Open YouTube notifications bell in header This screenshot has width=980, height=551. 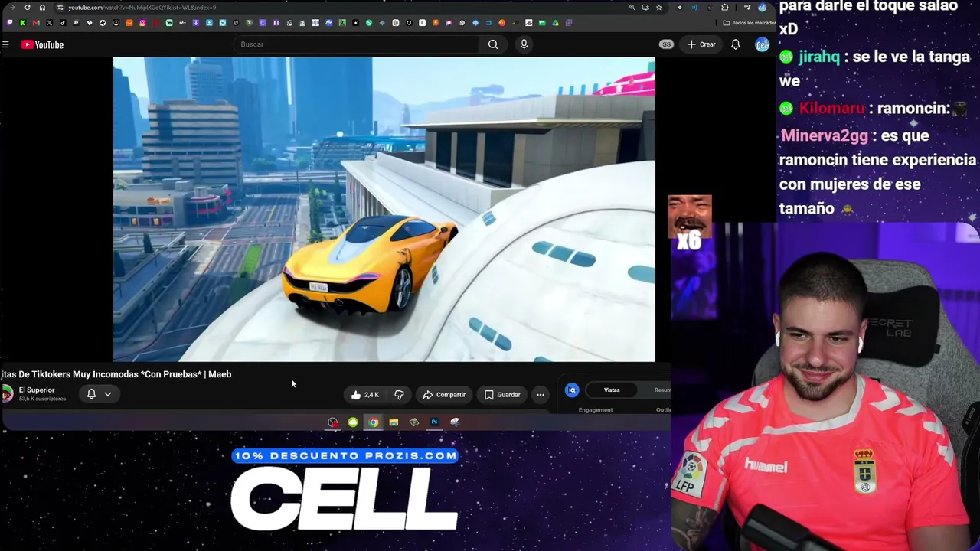pos(735,44)
